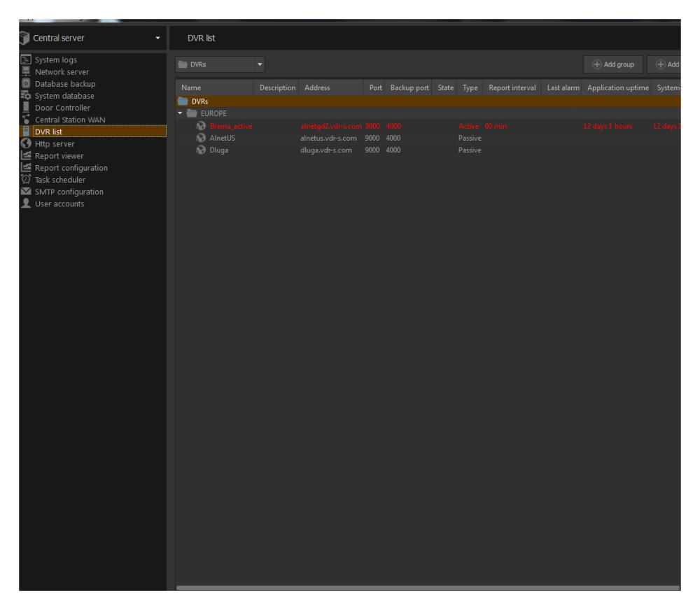Click the Door Controller icon

(26, 108)
